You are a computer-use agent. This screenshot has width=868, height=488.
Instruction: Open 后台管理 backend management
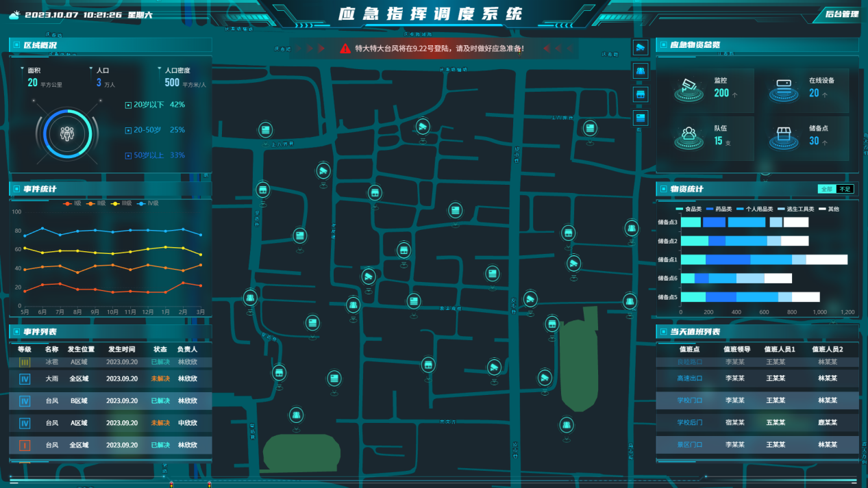click(x=841, y=14)
